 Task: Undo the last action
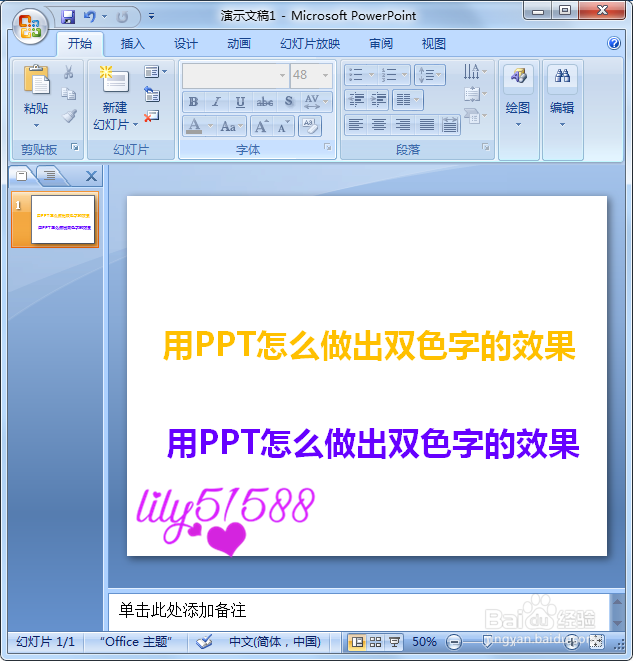90,17
